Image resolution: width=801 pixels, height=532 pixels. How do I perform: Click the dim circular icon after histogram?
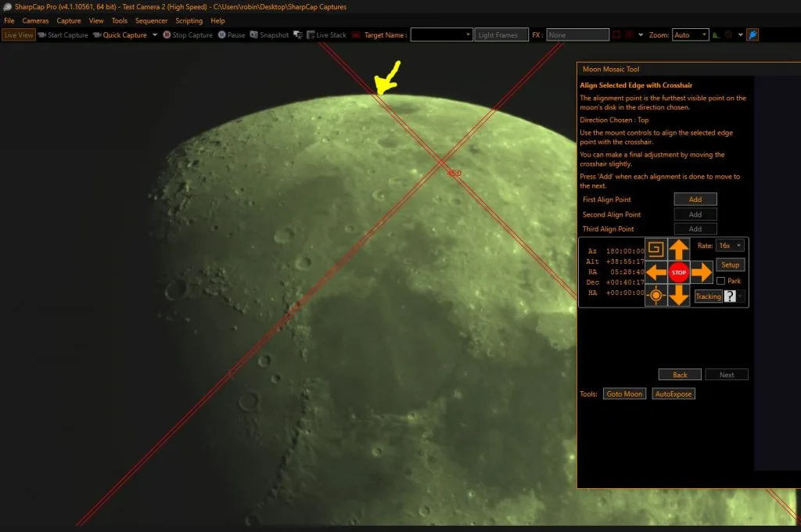click(x=728, y=34)
